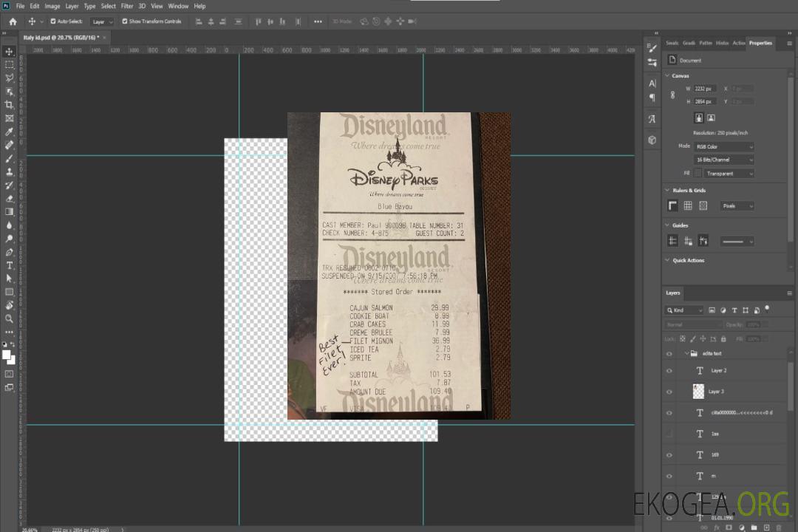Click the foreground color swatch

coord(7,355)
